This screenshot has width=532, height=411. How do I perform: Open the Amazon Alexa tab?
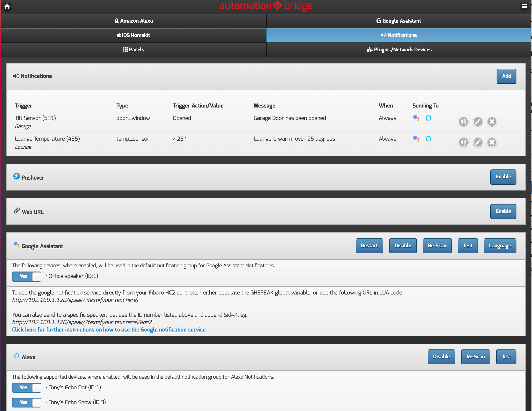pyautogui.click(x=133, y=21)
